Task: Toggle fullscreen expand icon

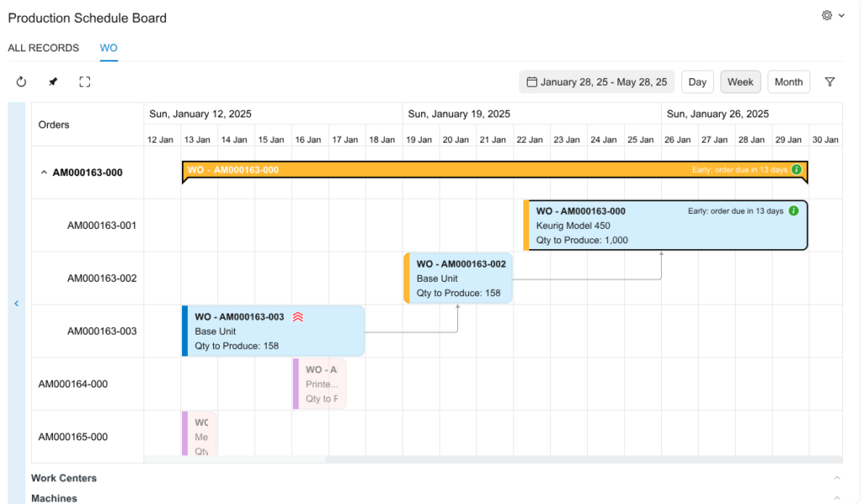Action: click(85, 82)
